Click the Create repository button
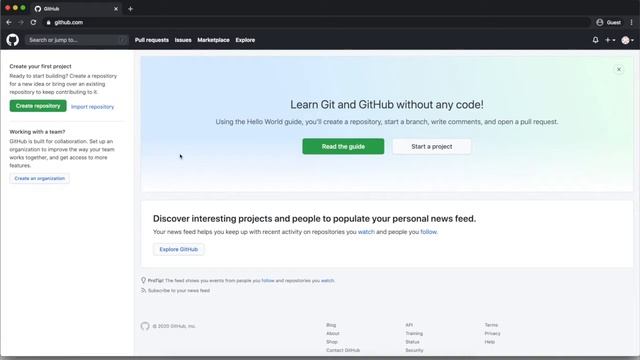 coord(38,106)
